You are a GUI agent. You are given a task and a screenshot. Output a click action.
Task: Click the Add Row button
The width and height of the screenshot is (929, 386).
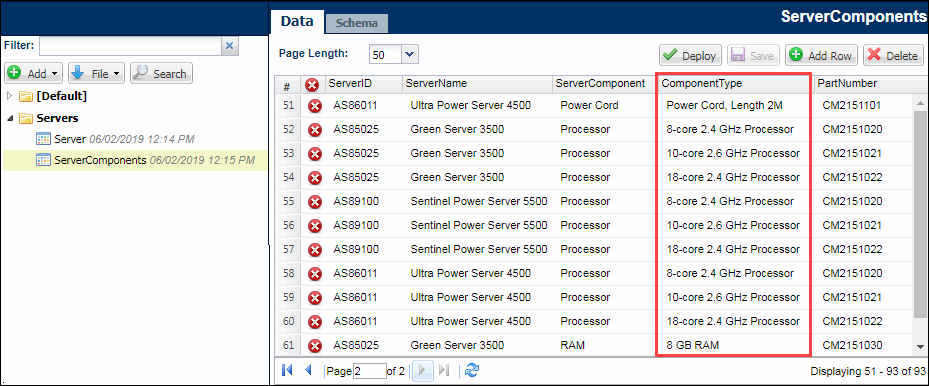tap(822, 56)
